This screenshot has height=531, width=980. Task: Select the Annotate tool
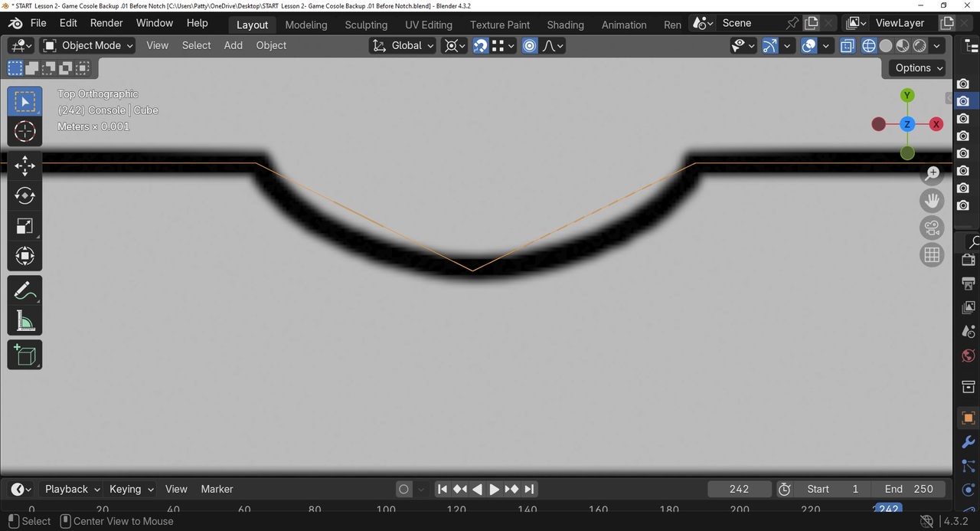click(24, 290)
